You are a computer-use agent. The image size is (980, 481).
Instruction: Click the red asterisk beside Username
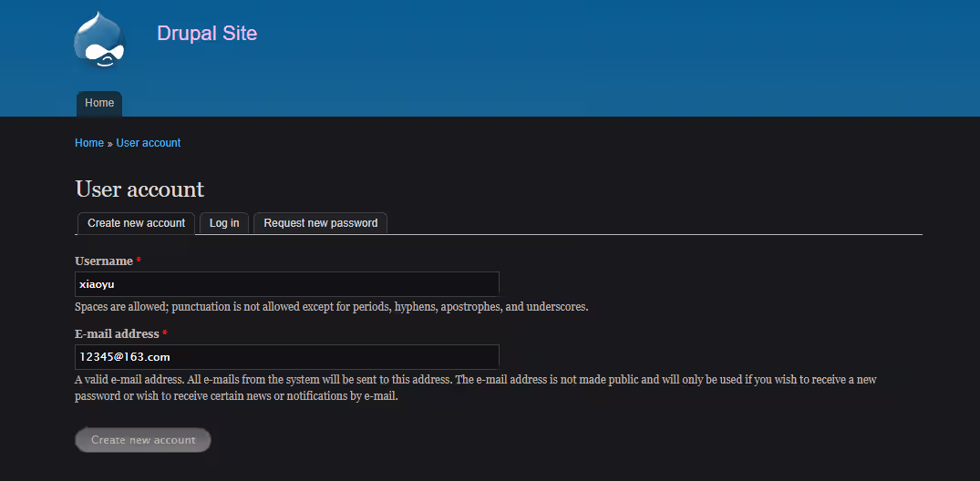[139, 261]
